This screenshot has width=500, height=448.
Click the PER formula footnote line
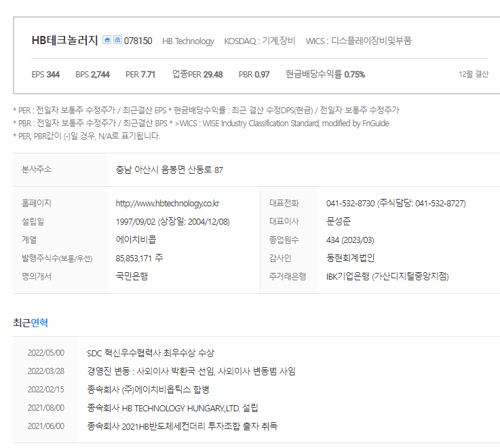click(90, 111)
